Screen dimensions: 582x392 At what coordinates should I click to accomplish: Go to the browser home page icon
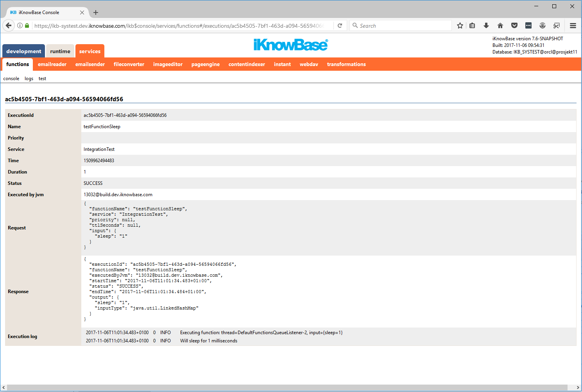[500, 26]
